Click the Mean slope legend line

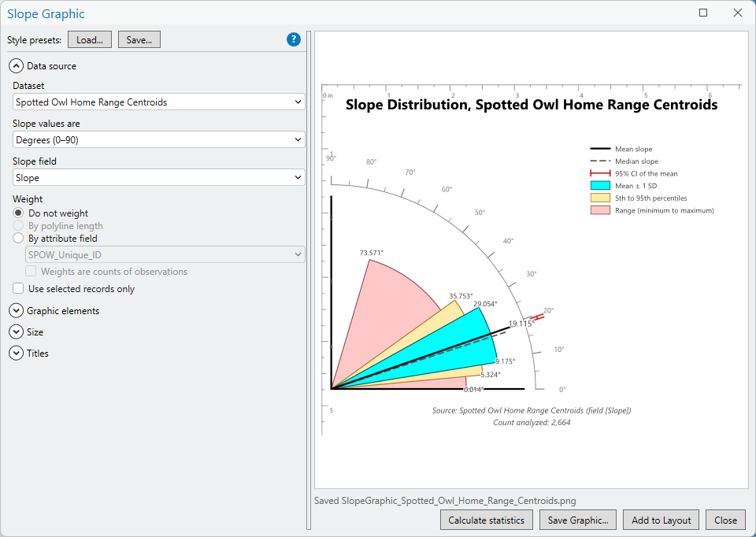600,149
